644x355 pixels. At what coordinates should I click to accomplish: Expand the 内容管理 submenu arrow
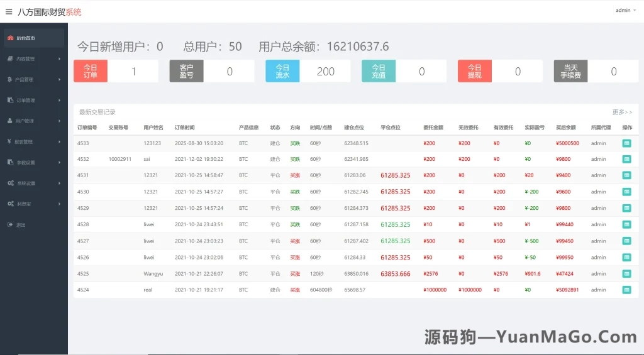coord(60,58)
